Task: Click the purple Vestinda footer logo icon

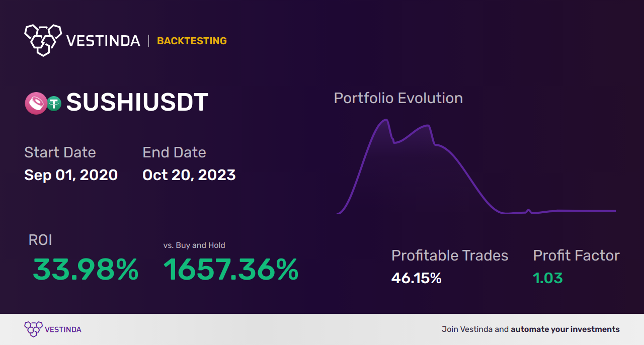Action: (33, 329)
